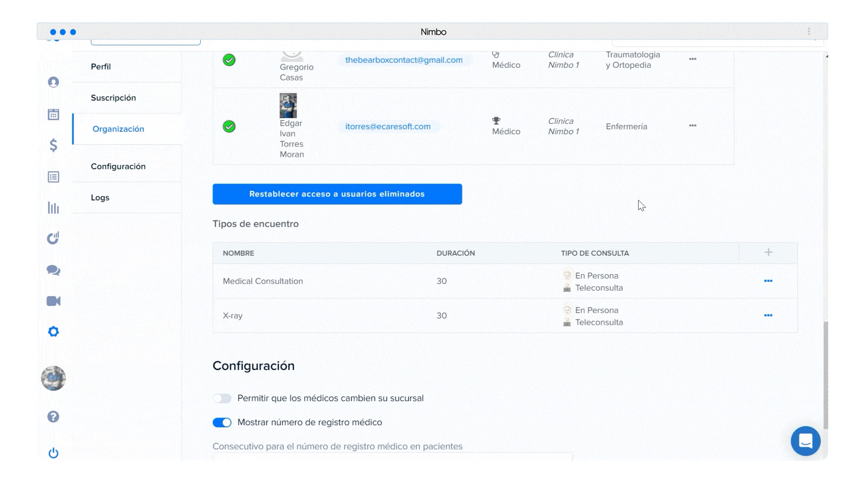The image size is (868, 488).
Task: Click the Configuración section heading
Action: [x=254, y=366]
